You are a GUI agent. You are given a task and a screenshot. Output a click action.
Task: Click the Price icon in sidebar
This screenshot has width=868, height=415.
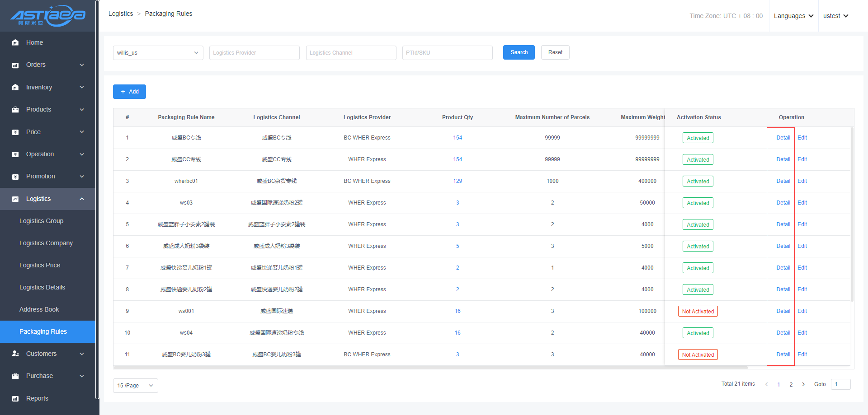tap(15, 132)
